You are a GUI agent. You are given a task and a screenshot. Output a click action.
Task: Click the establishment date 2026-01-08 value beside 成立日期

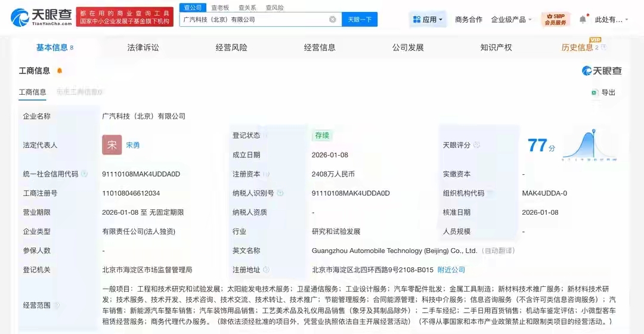pos(330,155)
